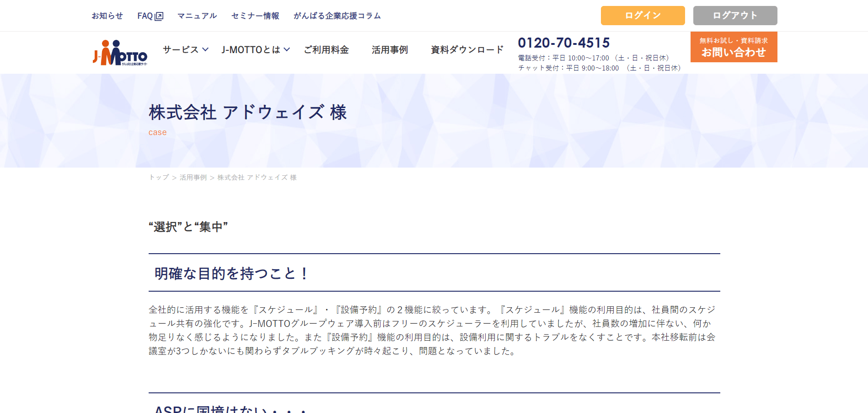Open the マニュアル link
This screenshot has width=868, height=413.
click(x=197, y=16)
